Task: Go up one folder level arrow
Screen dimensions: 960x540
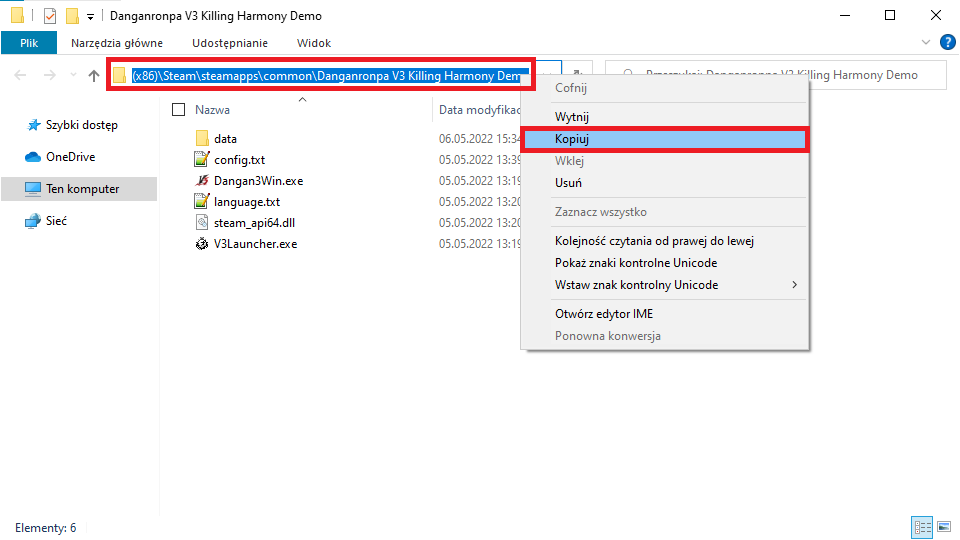Action: click(x=94, y=76)
